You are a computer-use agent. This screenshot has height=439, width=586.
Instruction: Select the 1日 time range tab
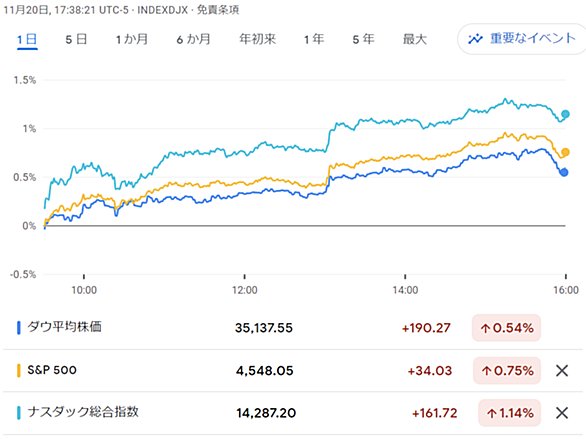click(27, 39)
